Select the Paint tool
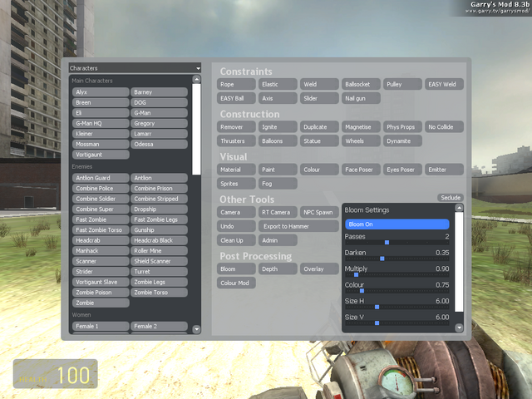The image size is (532, 399). coord(278,170)
